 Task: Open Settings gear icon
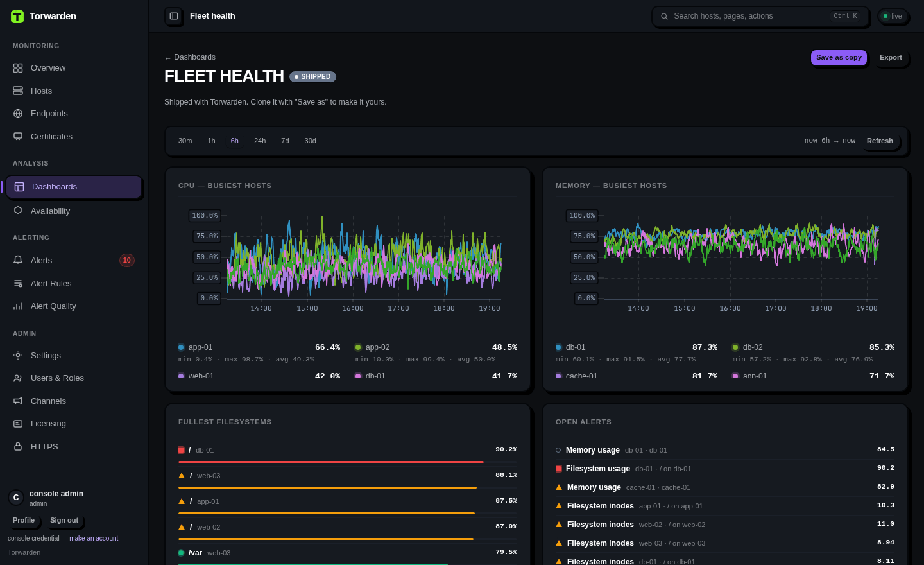18,355
